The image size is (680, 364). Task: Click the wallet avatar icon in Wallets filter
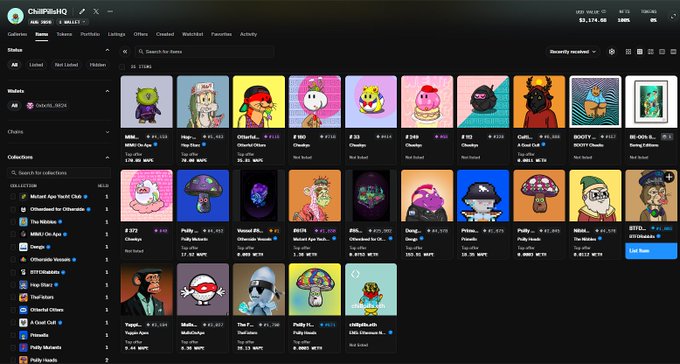(30, 105)
